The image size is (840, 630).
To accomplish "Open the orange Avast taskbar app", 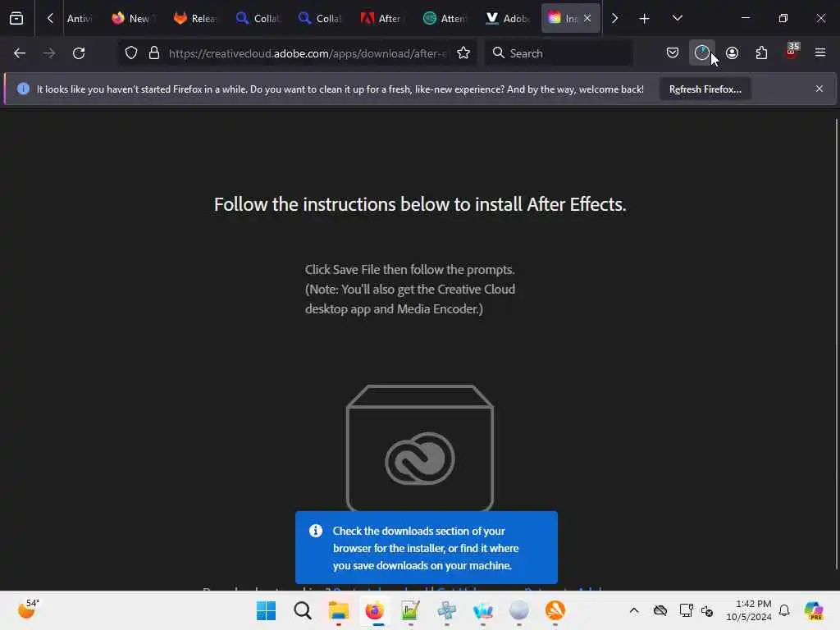I will (x=555, y=610).
